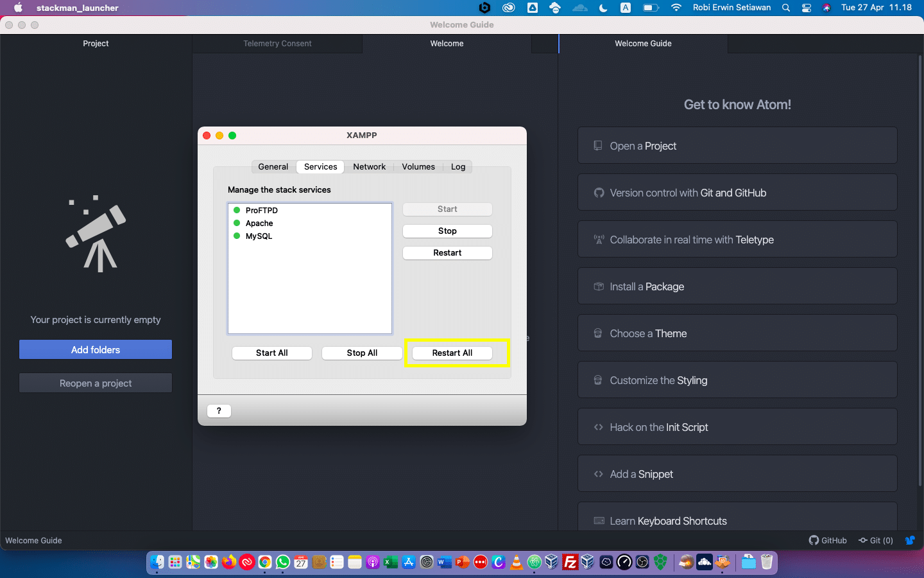The height and width of the screenshot is (578, 924).
Task: Launch VLC media player from the Dock
Action: point(517,563)
